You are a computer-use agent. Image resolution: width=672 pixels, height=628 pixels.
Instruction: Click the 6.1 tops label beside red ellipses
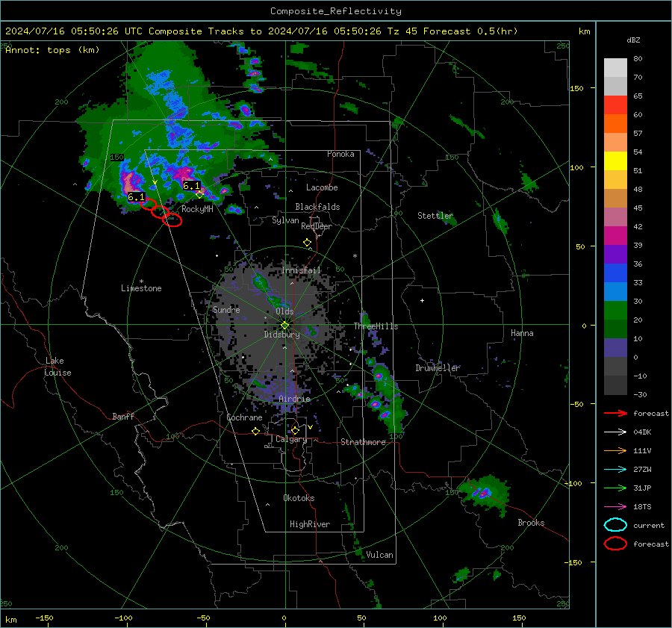(x=137, y=197)
